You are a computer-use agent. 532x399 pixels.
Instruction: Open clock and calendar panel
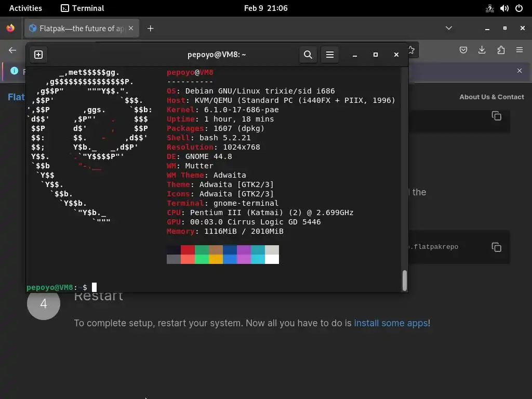coord(265,8)
